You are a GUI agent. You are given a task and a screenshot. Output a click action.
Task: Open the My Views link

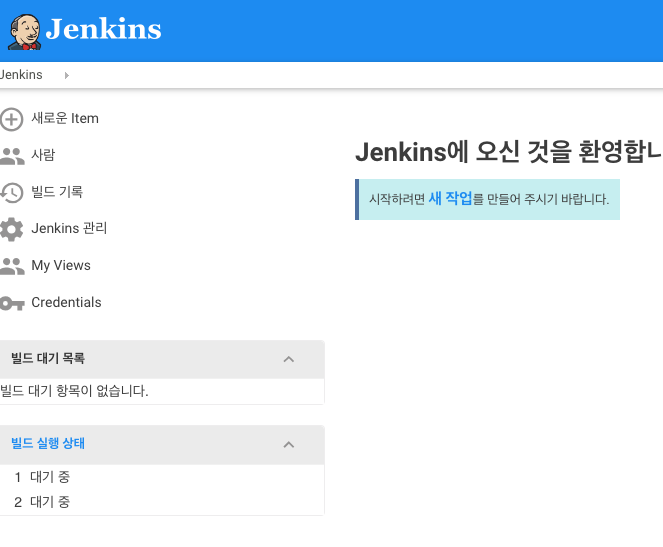click(61, 265)
